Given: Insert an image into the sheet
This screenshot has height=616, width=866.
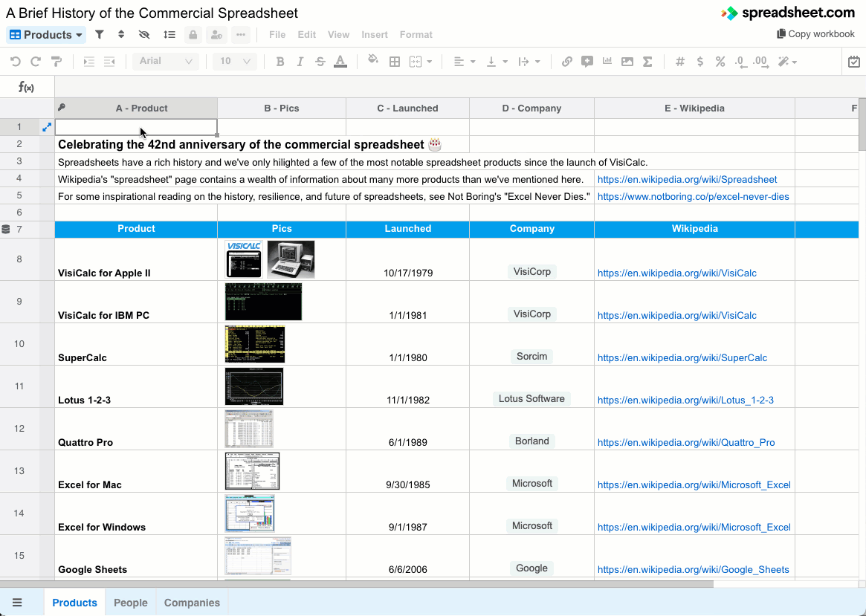Looking at the screenshot, I should pyautogui.click(x=627, y=62).
